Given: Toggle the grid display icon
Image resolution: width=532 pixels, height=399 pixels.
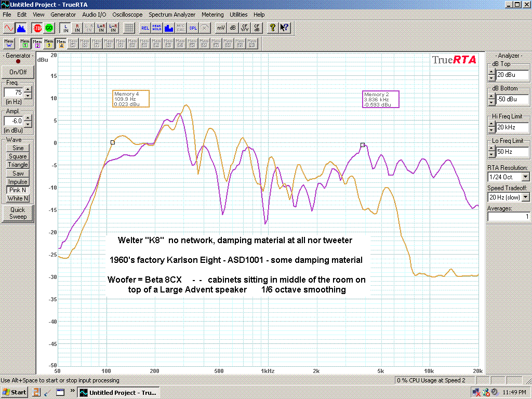Looking at the screenshot, I should (129, 28).
